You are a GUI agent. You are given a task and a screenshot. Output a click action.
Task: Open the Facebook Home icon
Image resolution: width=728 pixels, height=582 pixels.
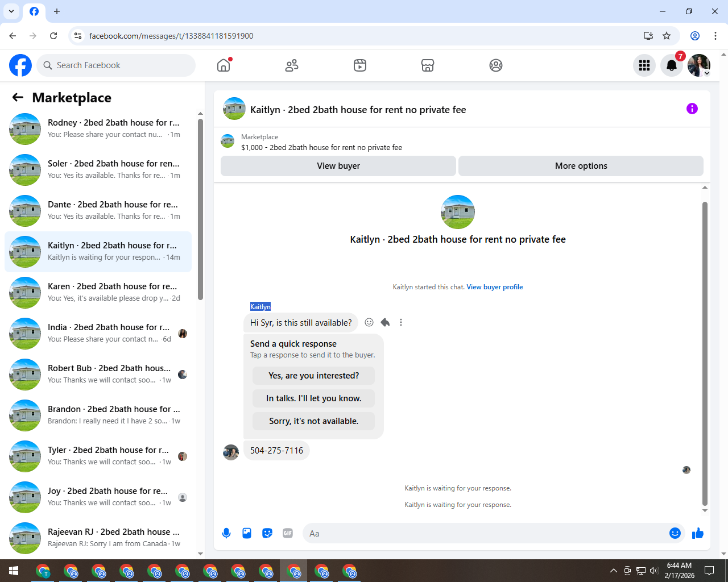click(224, 65)
